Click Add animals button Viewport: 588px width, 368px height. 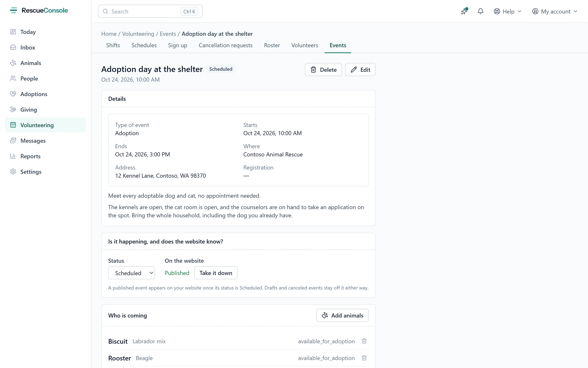pos(342,315)
